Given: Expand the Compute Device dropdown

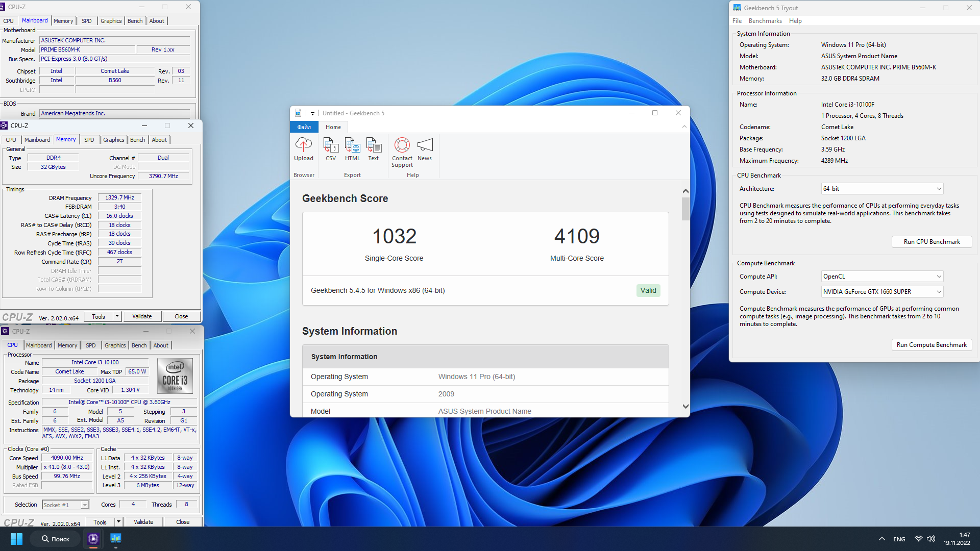Looking at the screenshot, I should click(882, 292).
